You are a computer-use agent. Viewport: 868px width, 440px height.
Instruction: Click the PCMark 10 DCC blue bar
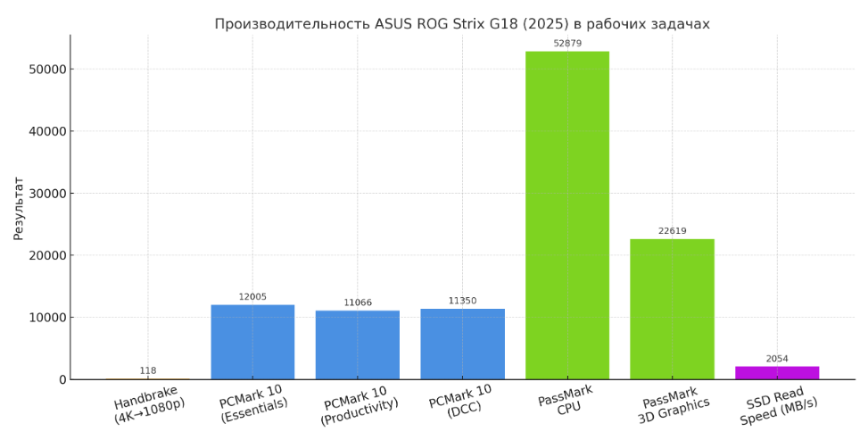[x=463, y=345]
